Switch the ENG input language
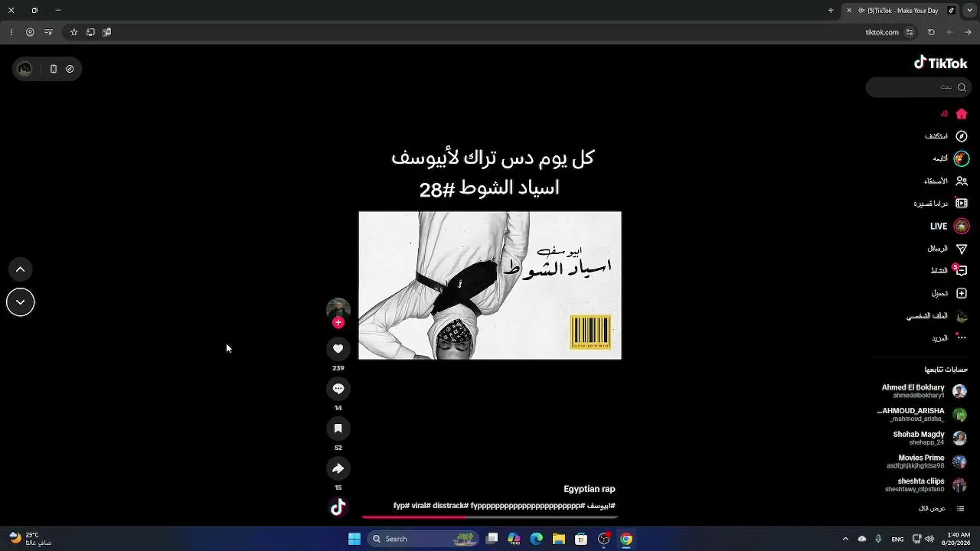The width and height of the screenshot is (980, 551). (897, 539)
